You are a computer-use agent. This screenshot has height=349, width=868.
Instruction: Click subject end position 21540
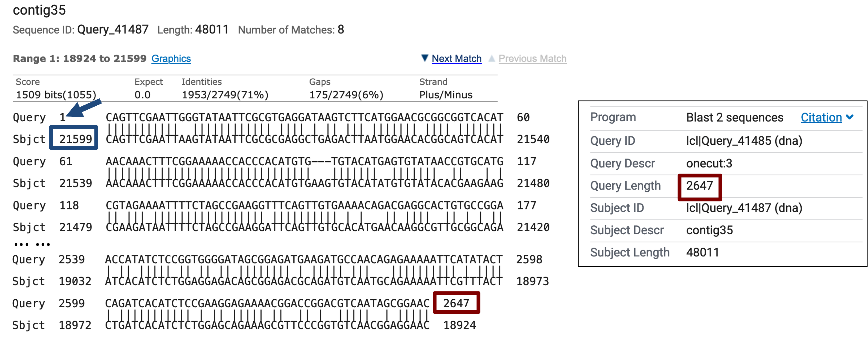pos(533,139)
